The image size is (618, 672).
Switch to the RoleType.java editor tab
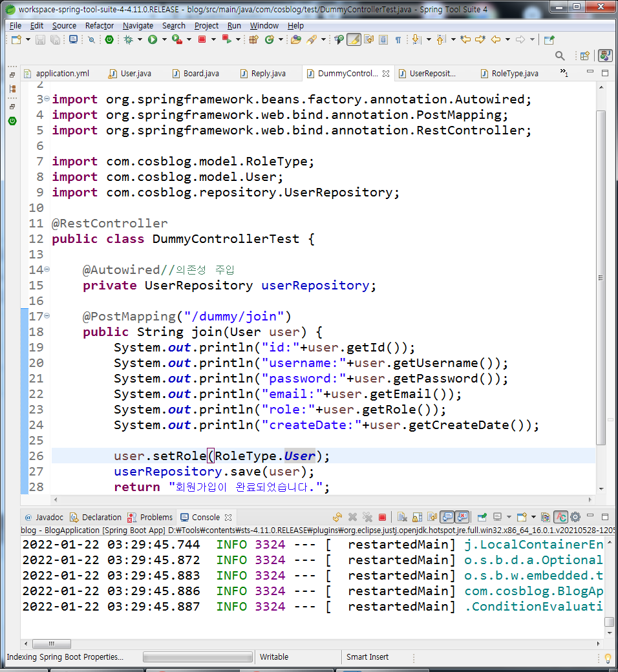click(509, 73)
